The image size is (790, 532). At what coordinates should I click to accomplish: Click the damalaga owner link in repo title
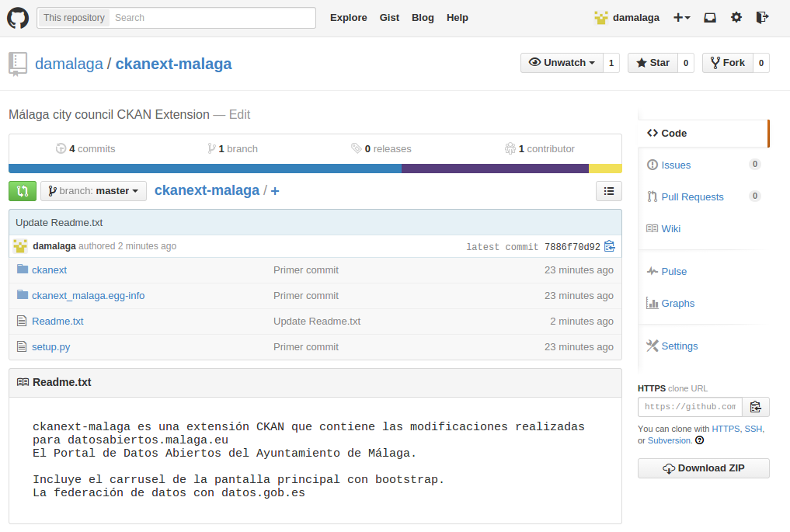(69, 64)
